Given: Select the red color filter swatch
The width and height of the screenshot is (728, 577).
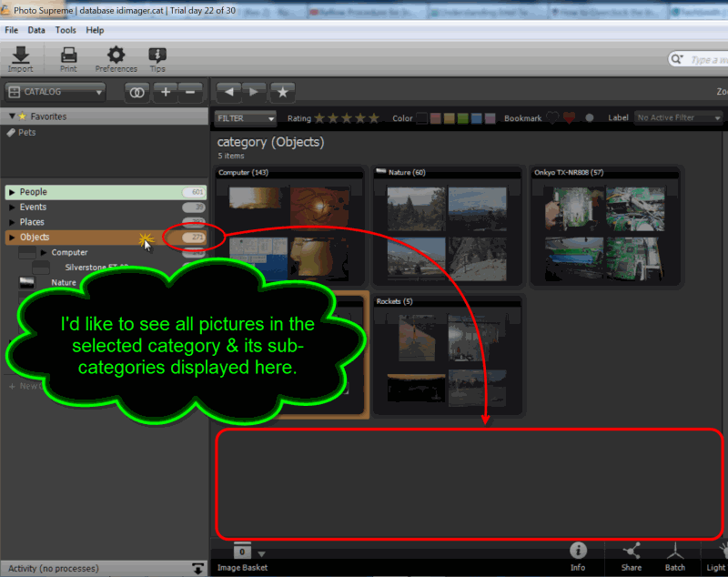Looking at the screenshot, I should (436, 118).
